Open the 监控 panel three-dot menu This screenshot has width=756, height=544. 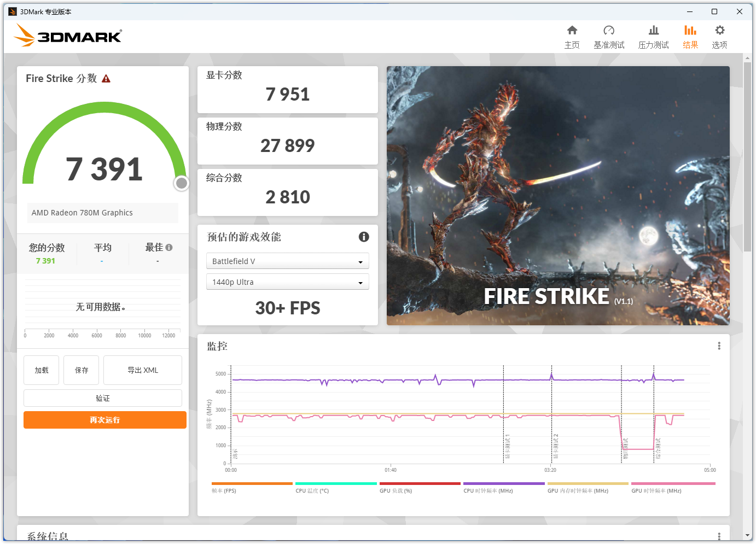719,346
